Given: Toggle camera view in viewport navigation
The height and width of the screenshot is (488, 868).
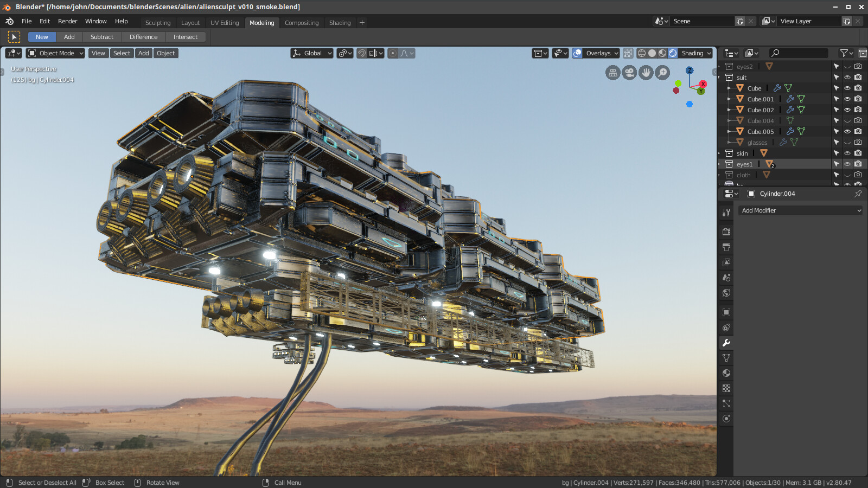Looking at the screenshot, I should [x=629, y=73].
